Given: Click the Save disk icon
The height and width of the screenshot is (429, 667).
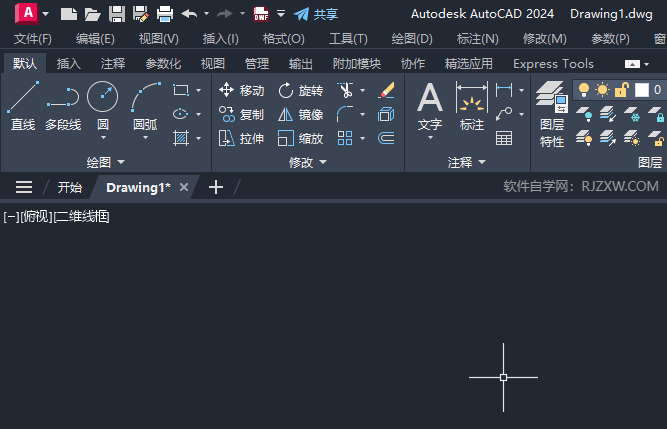Looking at the screenshot, I should click(117, 14).
